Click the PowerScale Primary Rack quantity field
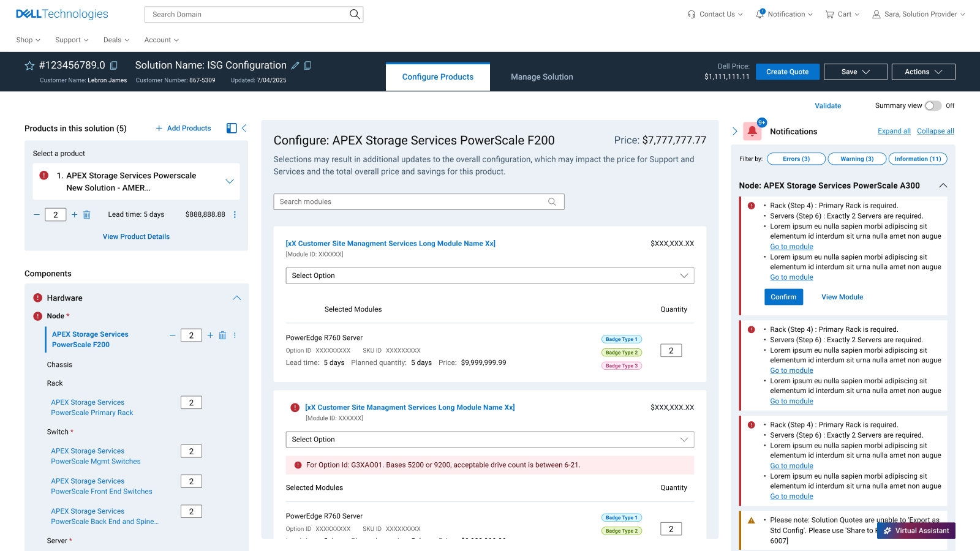This screenshot has width=980, height=551. pyautogui.click(x=191, y=403)
